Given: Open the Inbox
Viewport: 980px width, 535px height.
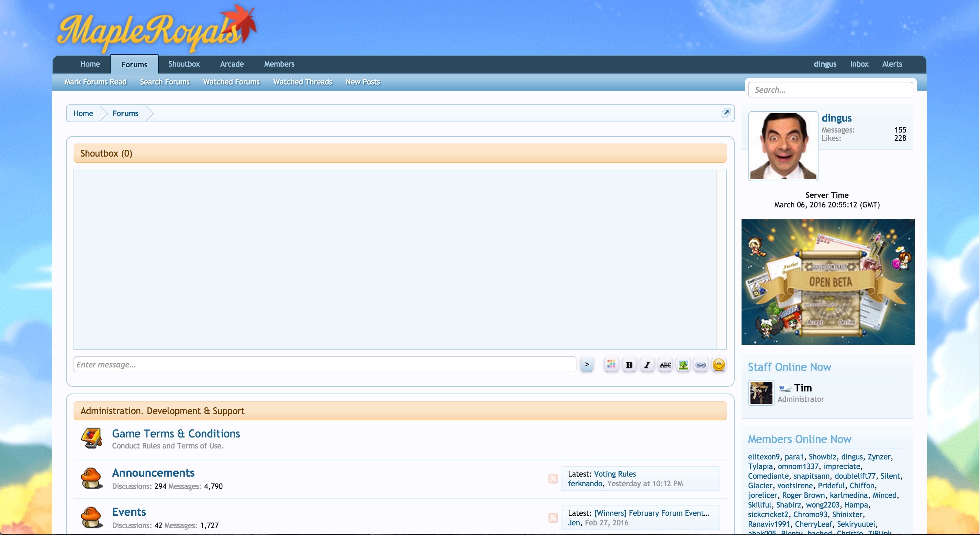Looking at the screenshot, I should click(859, 64).
